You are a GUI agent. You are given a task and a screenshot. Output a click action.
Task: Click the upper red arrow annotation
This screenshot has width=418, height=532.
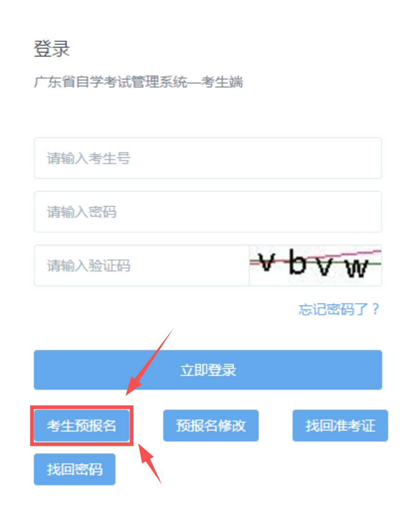(150, 363)
